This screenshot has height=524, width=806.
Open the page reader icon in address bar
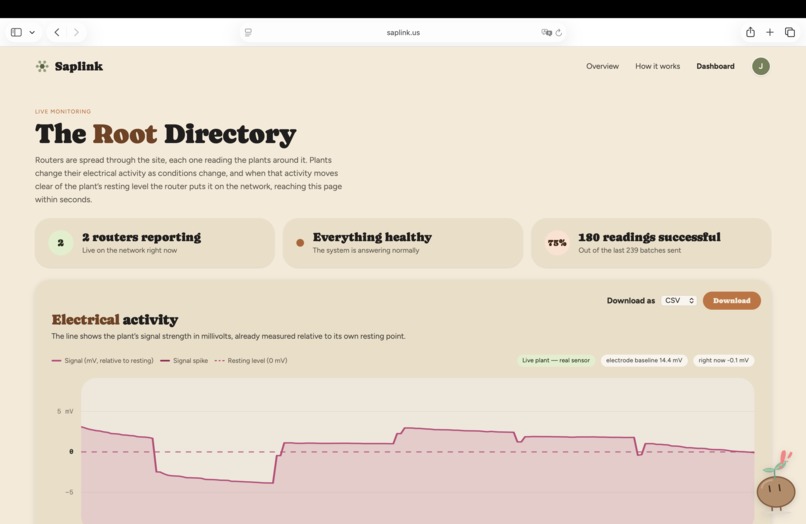point(248,32)
